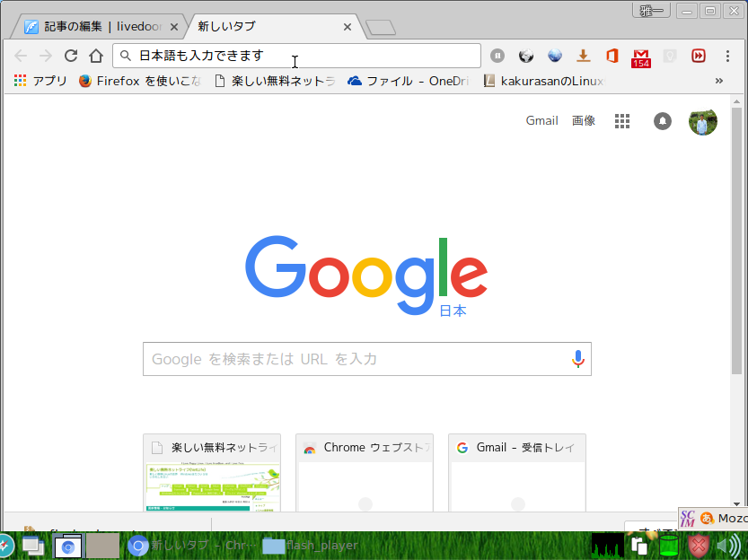Open Gmail checker showing 154 unread
Image resolution: width=748 pixels, height=560 pixels.
click(x=640, y=58)
